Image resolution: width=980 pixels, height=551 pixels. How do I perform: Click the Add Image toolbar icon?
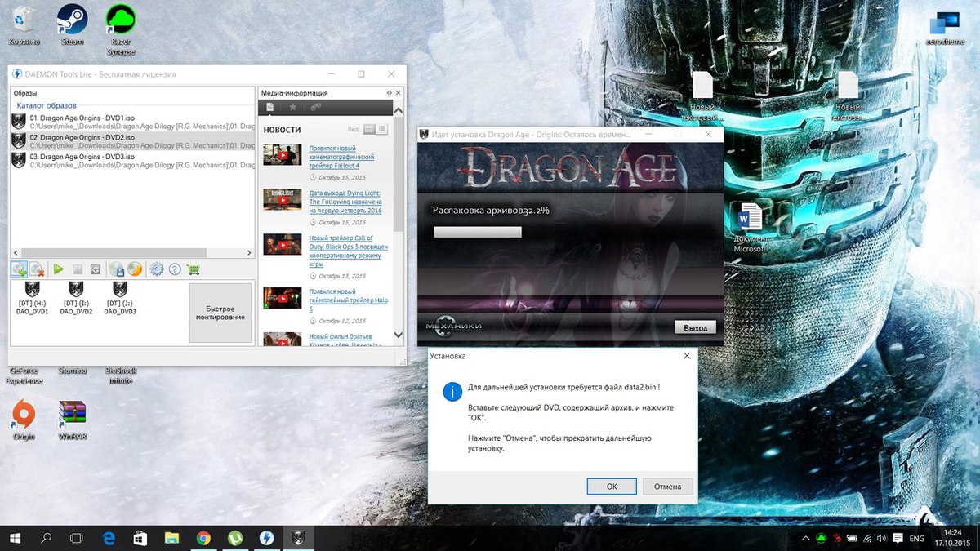click(x=20, y=269)
